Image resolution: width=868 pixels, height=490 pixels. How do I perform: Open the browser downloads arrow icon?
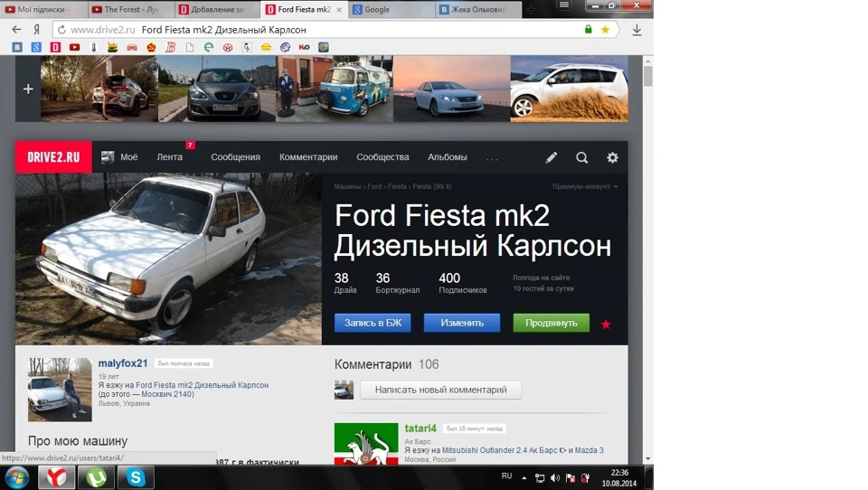(x=637, y=29)
